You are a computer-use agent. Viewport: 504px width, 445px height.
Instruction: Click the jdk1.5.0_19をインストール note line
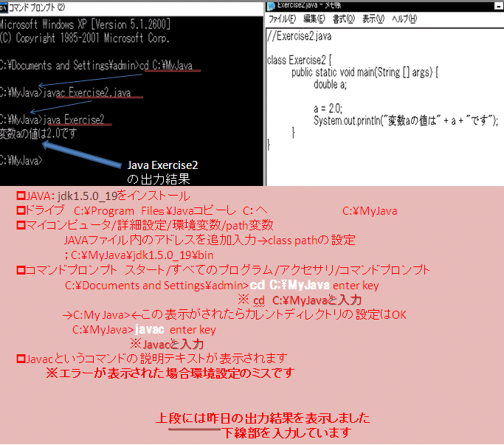[x=103, y=196]
